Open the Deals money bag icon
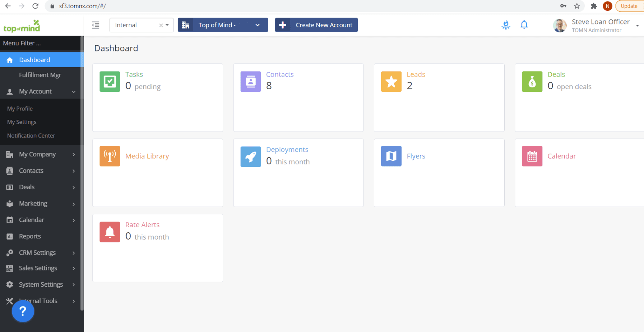 tap(532, 82)
